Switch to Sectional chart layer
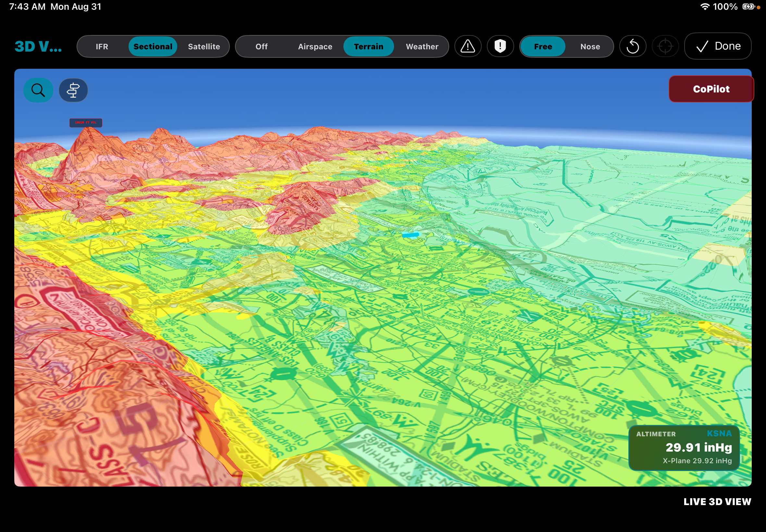 point(153,46)
